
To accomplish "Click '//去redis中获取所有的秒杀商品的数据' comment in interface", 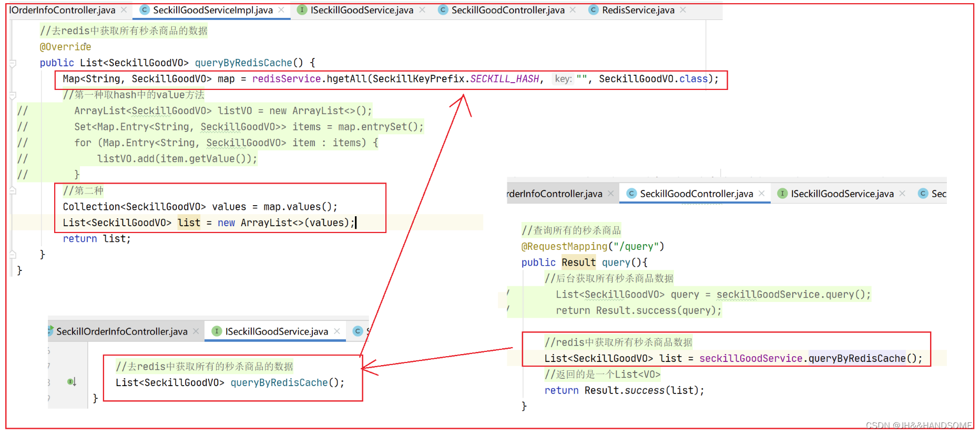I will (205, 367).
